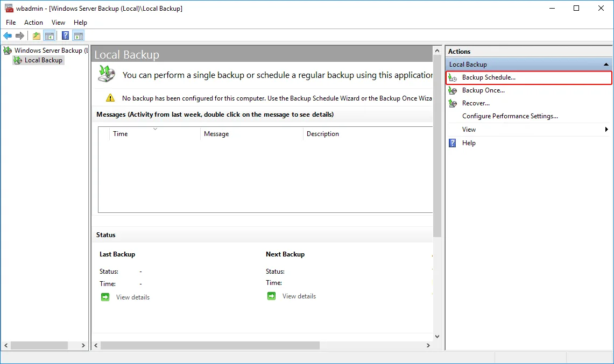
Task: Click View details under Last Backup
Action: (x=132, y=297)
